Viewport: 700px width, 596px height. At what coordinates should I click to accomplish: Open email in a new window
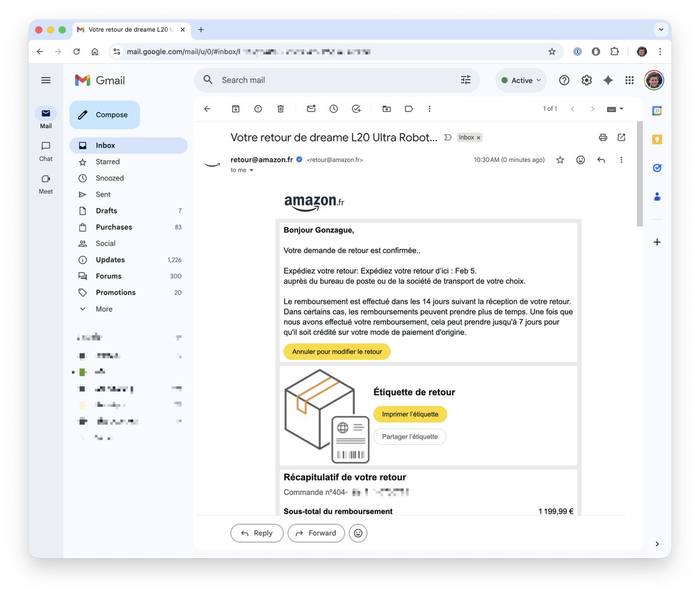pyautogui.click(x=621, y=138)
